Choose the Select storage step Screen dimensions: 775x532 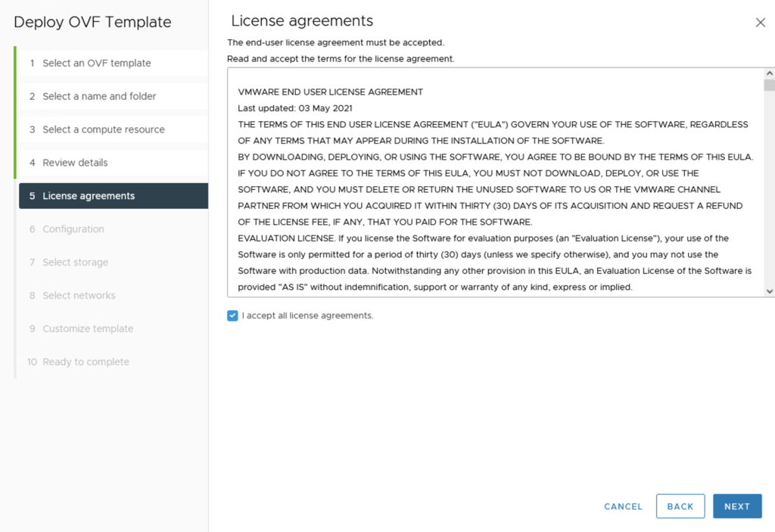75,263
